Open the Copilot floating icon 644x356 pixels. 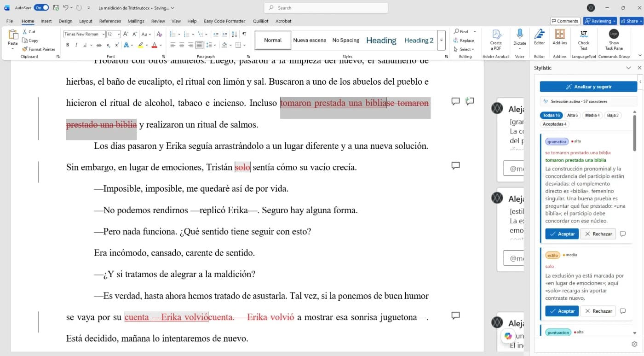pyautogui.click(x=508, y=336)
